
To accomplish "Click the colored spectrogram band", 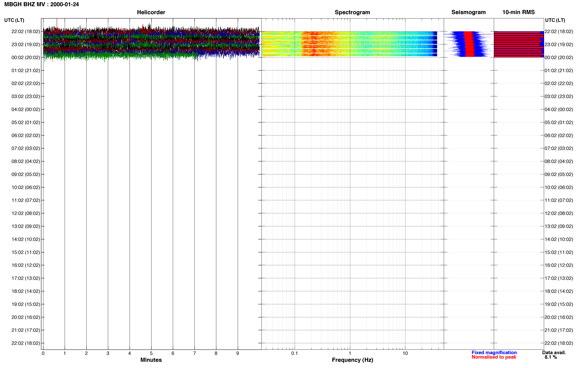I will 349,44.
